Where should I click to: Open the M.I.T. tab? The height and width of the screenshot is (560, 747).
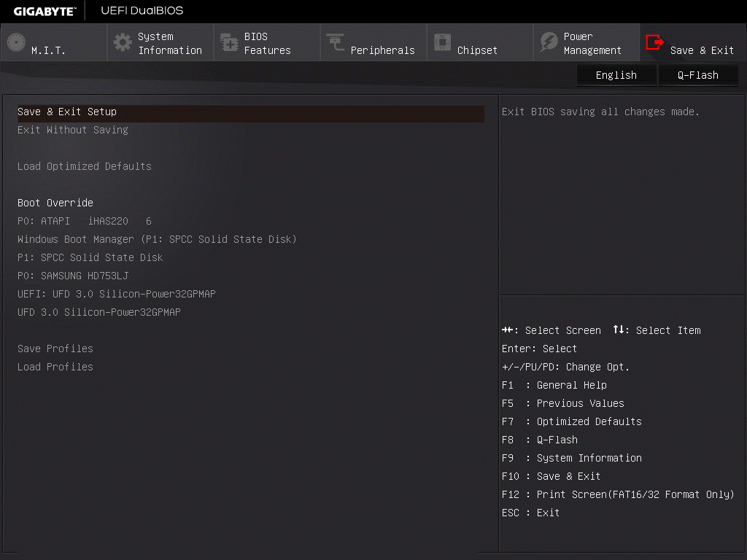pyautogui.click(x=54, y=42)
